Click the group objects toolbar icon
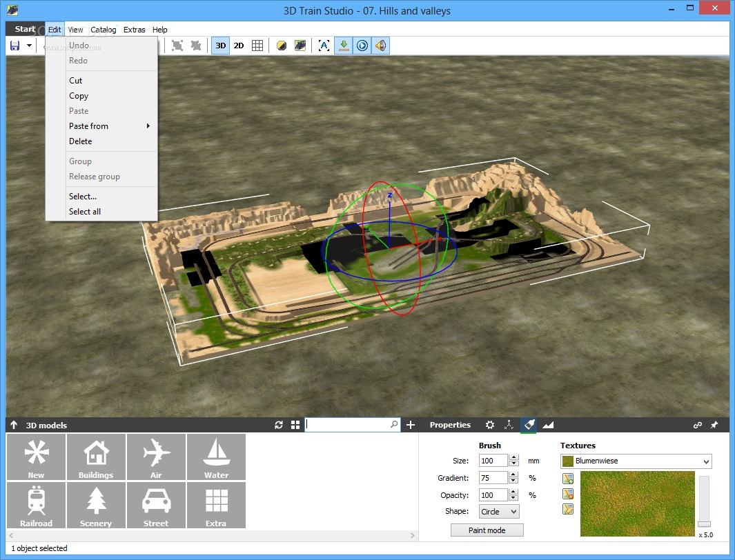735x560 pixels. (177, 46)
